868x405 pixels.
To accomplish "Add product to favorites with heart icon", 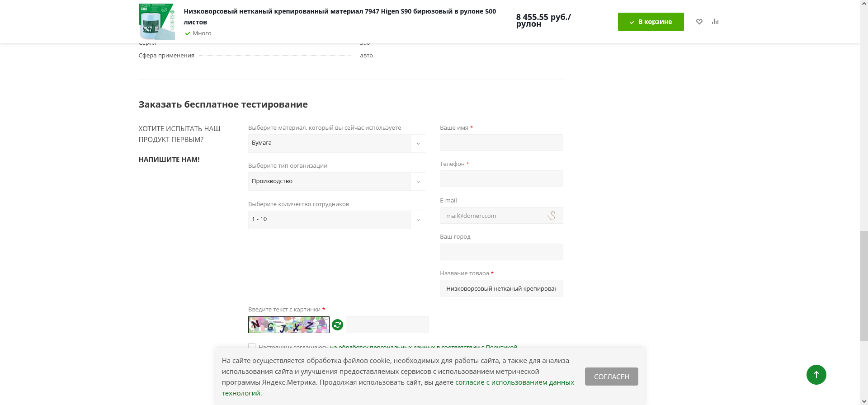I will coord(699,22).
